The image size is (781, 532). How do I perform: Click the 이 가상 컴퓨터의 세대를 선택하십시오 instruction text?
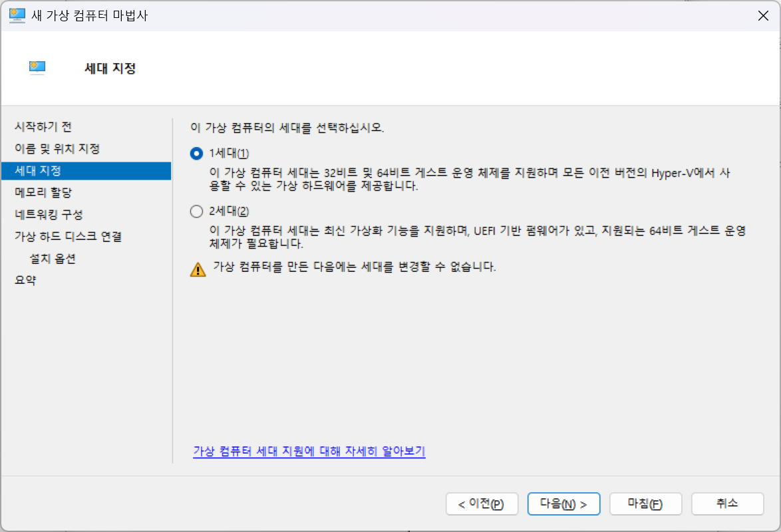click(287, 128)
